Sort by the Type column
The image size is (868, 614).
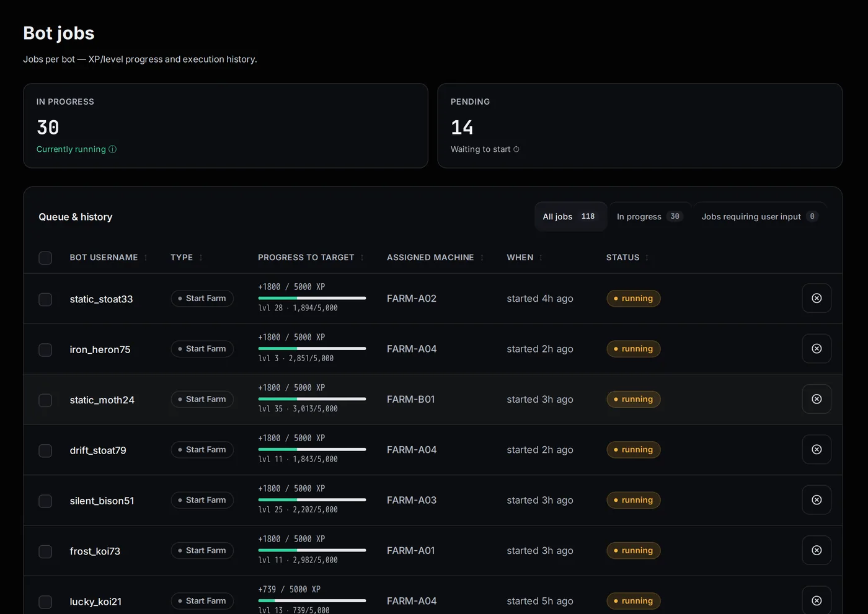(x=187, y=257)
